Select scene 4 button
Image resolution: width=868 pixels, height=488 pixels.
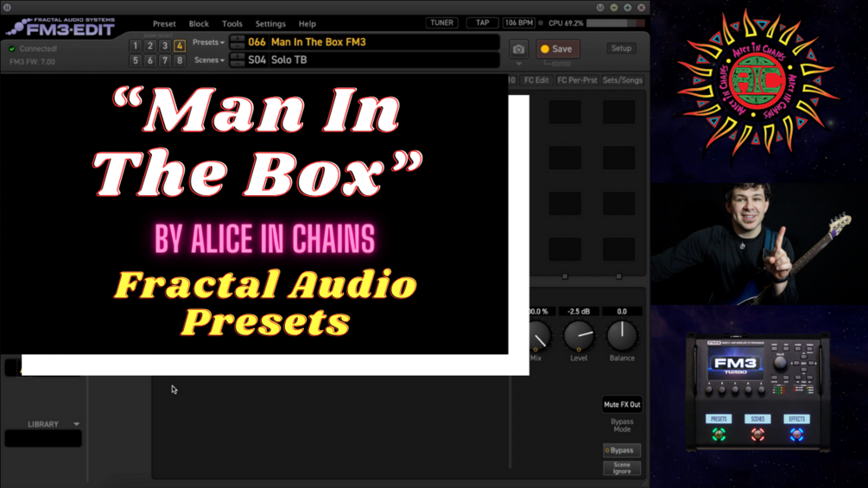pos(180,46)
